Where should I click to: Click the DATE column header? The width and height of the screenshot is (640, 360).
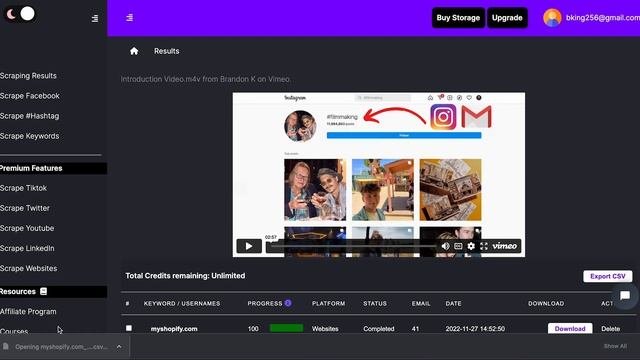click(x=453, y=304)
